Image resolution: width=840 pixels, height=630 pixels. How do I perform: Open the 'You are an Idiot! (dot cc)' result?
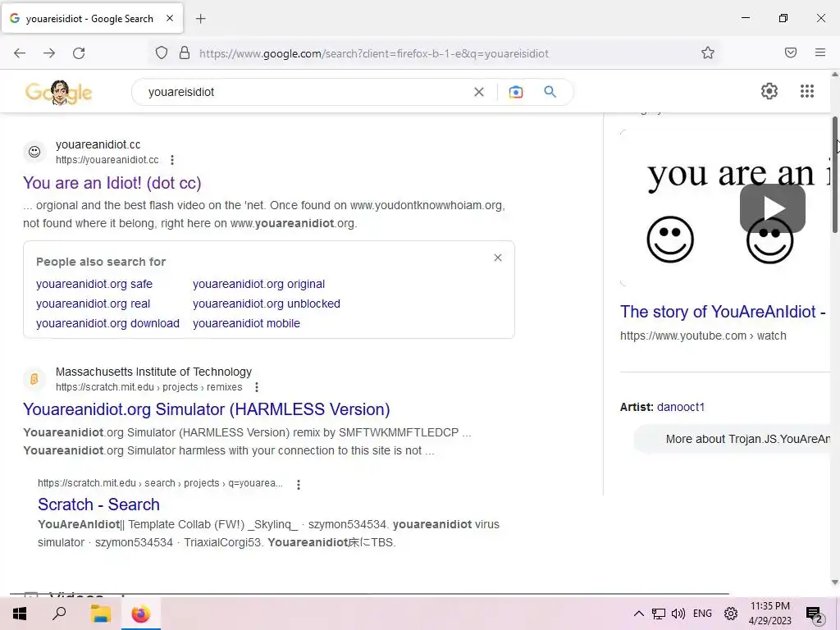pos(112,183)
